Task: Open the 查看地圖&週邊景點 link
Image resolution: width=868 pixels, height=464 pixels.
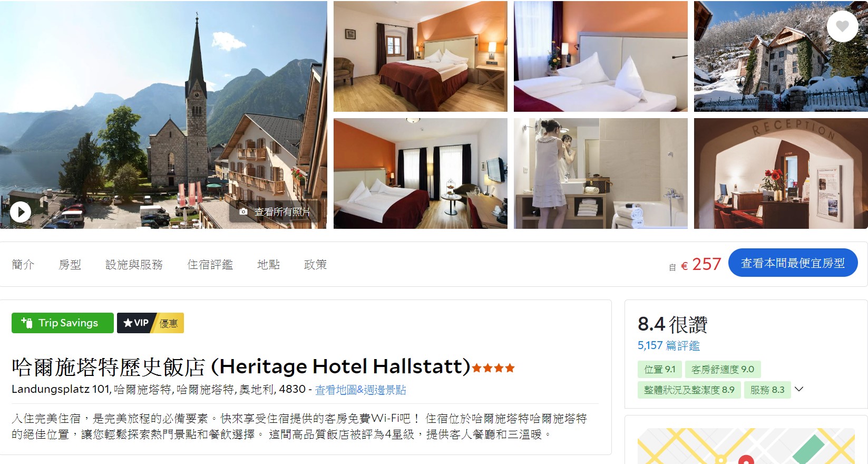Action: coord(360,390)
